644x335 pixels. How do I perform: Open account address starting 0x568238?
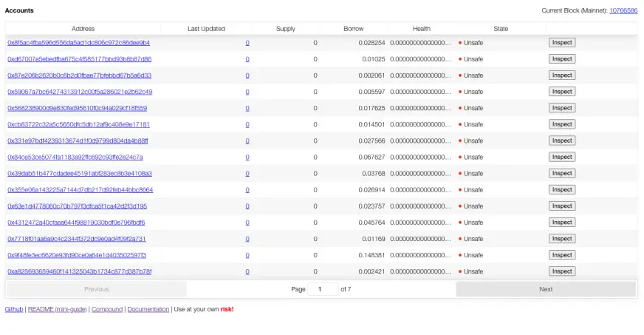pos(78,108)
